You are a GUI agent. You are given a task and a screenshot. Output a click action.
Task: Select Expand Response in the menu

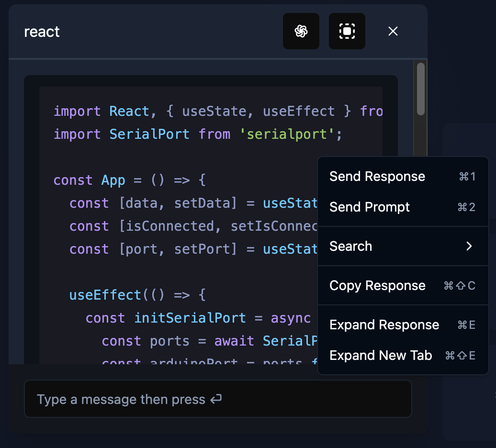(403, 325)
